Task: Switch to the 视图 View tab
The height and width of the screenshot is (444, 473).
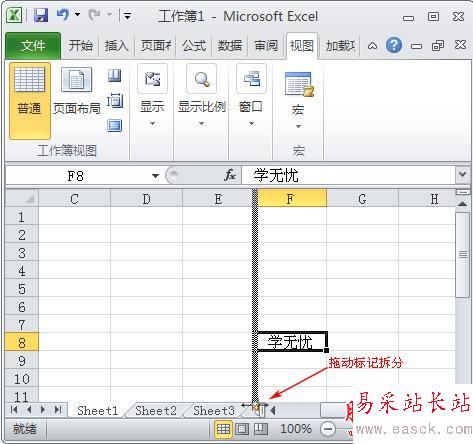Action: point(302,46)
